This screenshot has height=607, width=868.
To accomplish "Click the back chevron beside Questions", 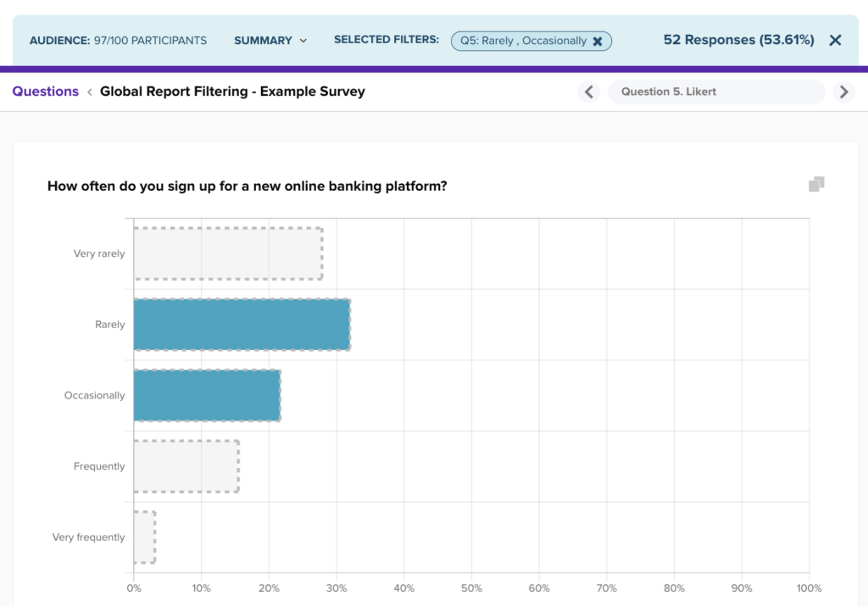I will (x=90, y=92).
